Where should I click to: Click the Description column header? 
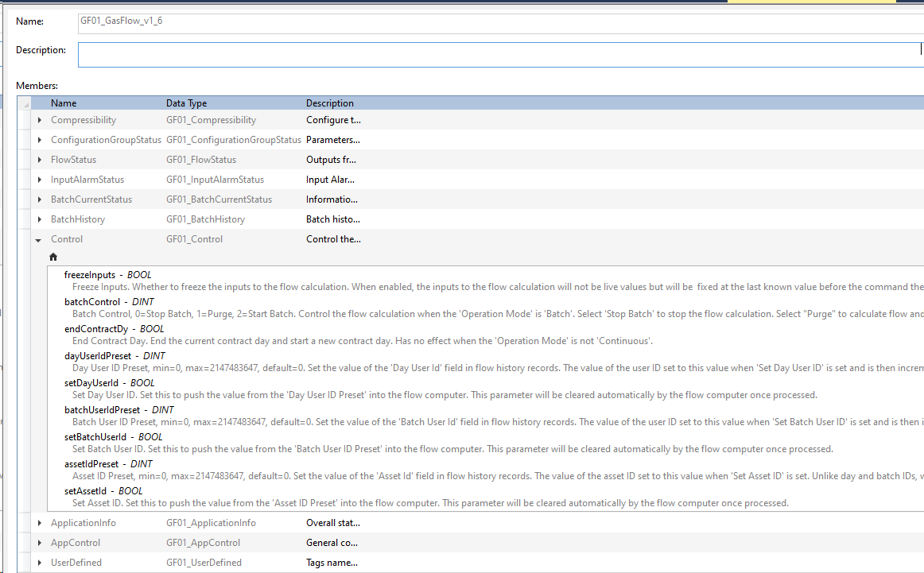(x=330, y=103)
